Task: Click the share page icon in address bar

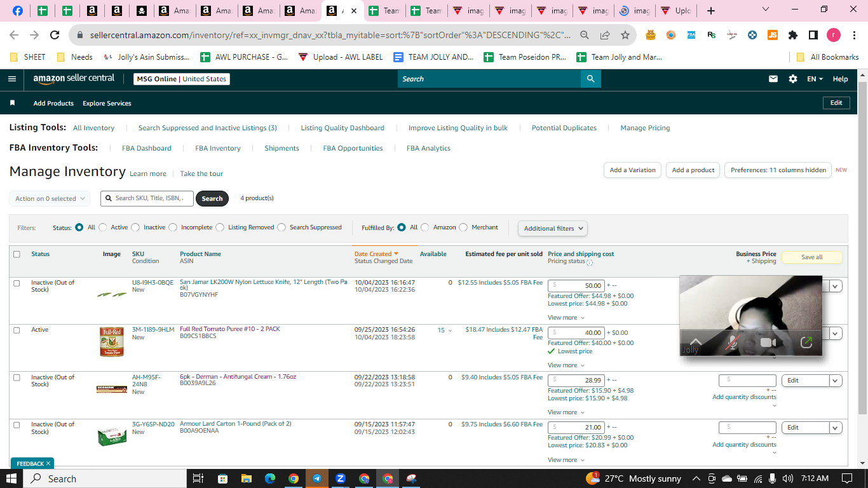Action: click(605, 35)
